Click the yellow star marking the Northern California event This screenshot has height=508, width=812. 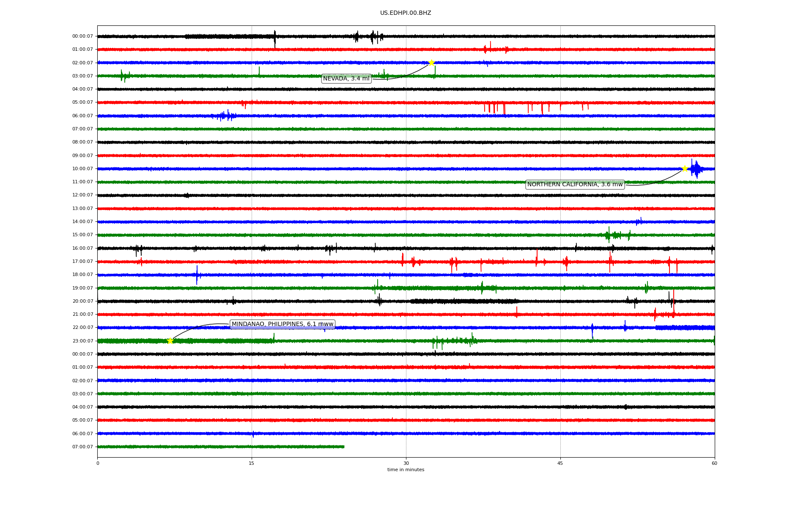click(x=685, y=168)
